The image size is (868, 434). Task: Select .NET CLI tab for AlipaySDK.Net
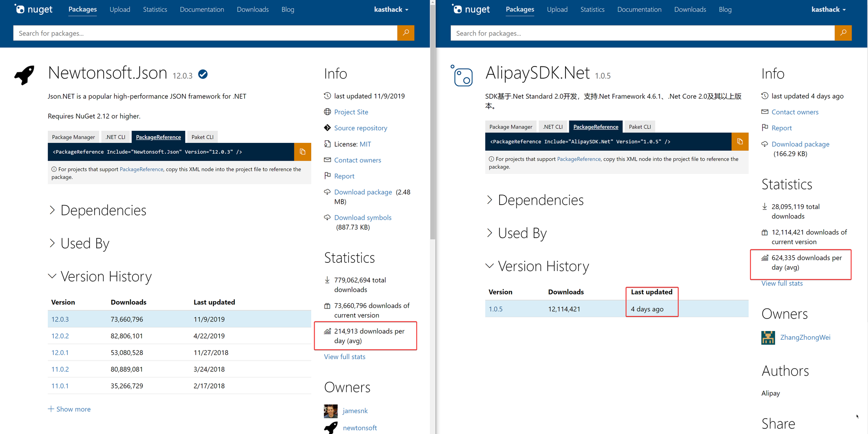(553, 127)
